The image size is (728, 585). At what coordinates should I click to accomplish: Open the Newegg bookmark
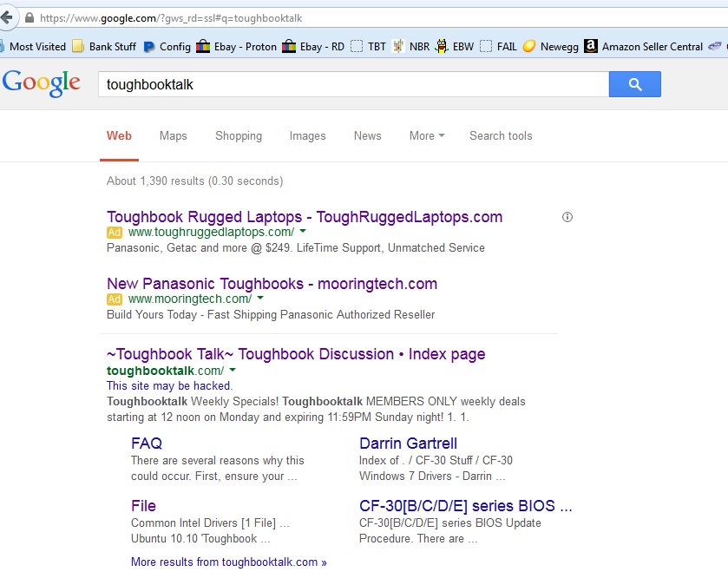pyautogui.click(x=551, y=46)
